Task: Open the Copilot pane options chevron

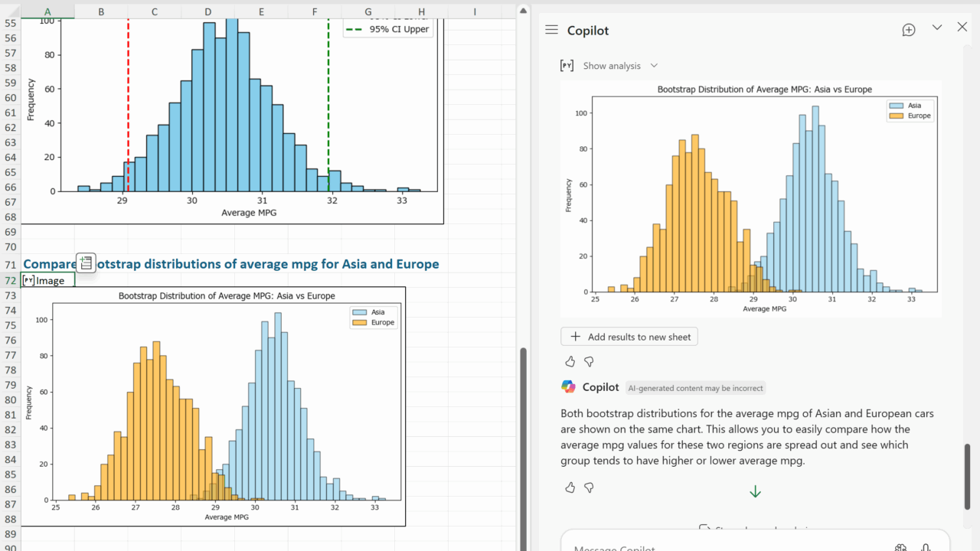Action: (936, 28)
